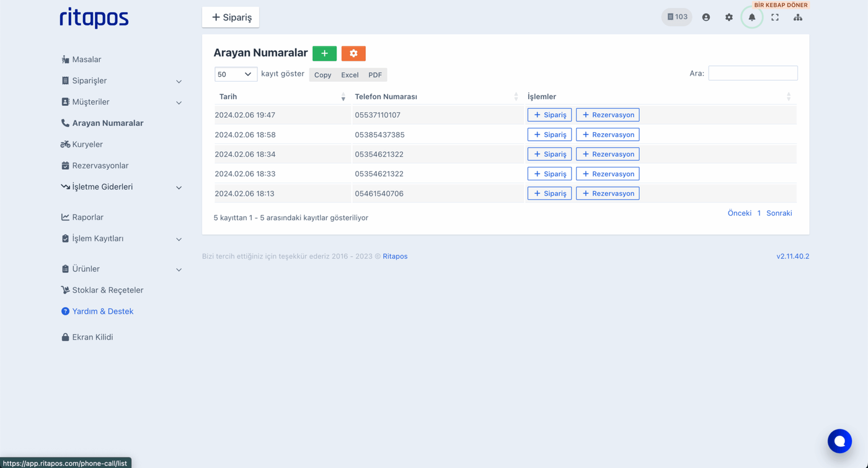Add Rezervasyon for 05537110107
This screenshot has width=868, height=468.
click(x=608, y=115)
